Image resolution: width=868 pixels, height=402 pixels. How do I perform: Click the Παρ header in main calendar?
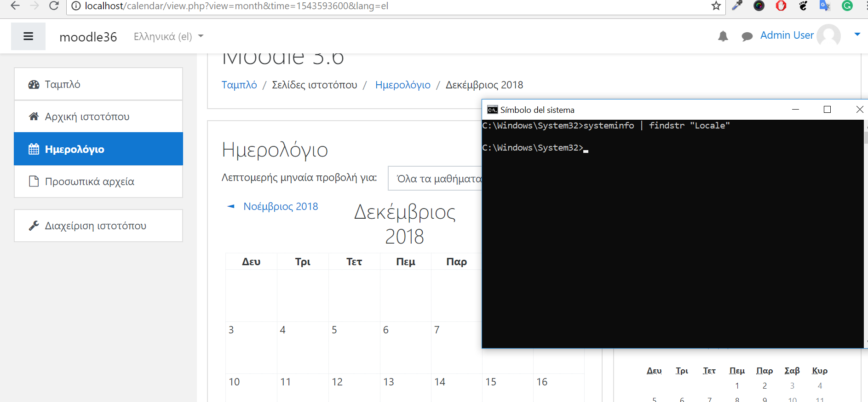coord(457,262)
